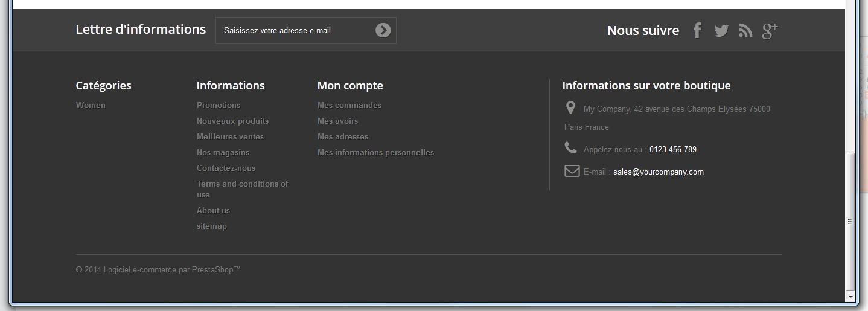Open Mes informations personnelles link

point(375,152)
